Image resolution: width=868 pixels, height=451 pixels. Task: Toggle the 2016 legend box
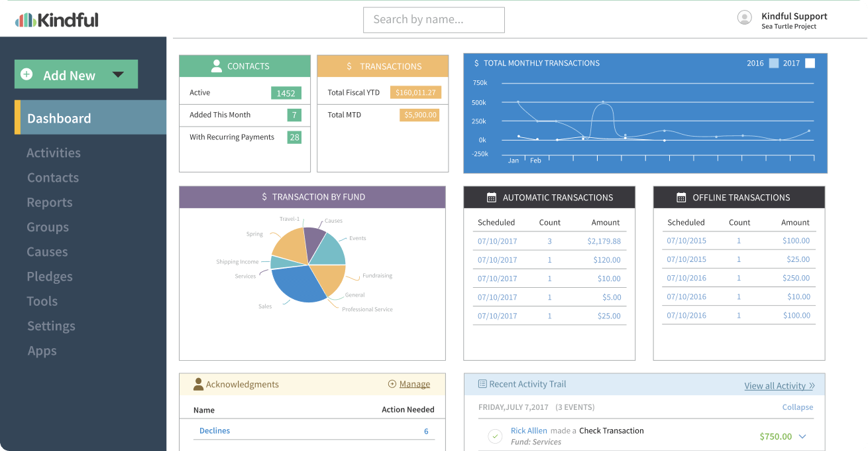[x=774, y=64]
